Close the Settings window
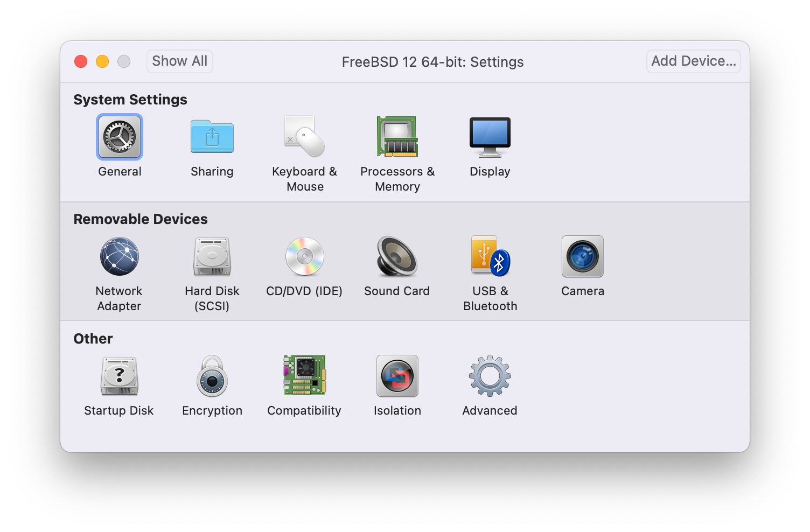This screenshot has height=532, width=810. point(81,61)
